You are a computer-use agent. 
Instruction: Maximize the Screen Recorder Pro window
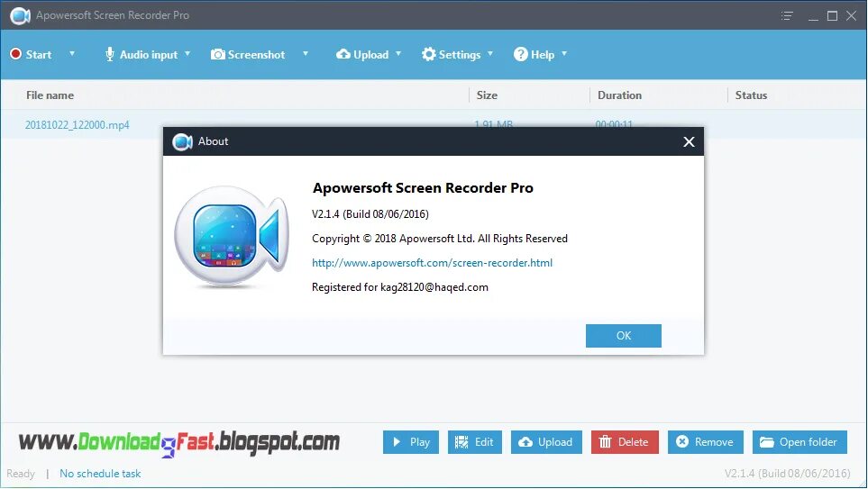(x=832, y=15)
